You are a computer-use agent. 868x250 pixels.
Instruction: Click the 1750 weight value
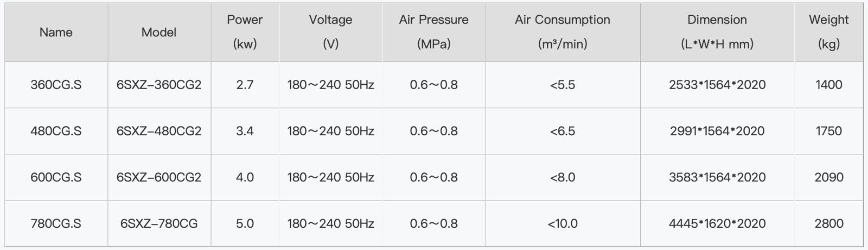[828, 131]
